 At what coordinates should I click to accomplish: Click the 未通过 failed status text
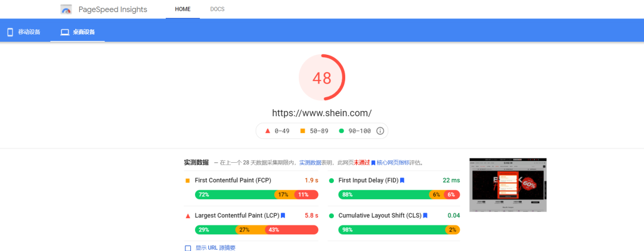[362, 163]
